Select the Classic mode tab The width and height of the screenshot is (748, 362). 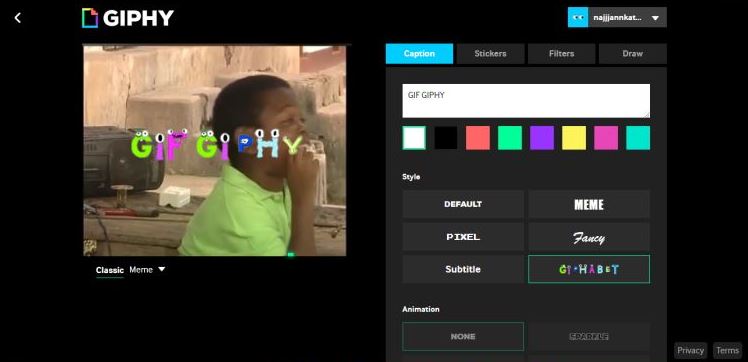[x=110, y=270]
